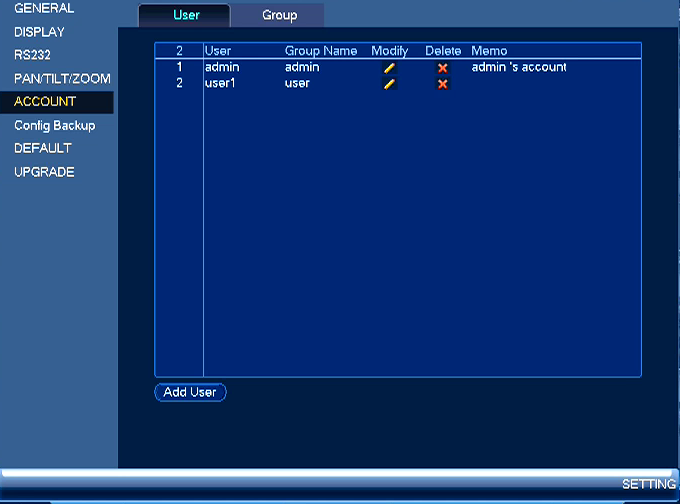Click the Modify column header

tap(389, 51)
